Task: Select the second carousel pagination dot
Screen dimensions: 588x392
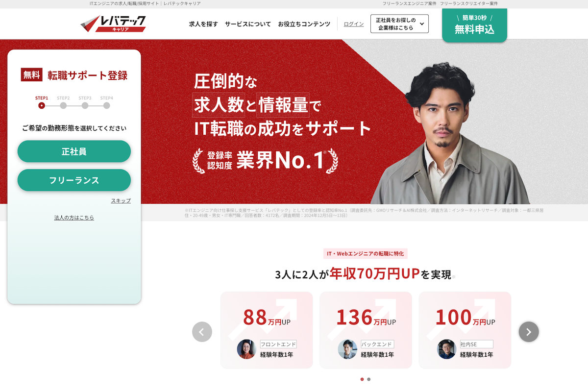Action: 368,379
